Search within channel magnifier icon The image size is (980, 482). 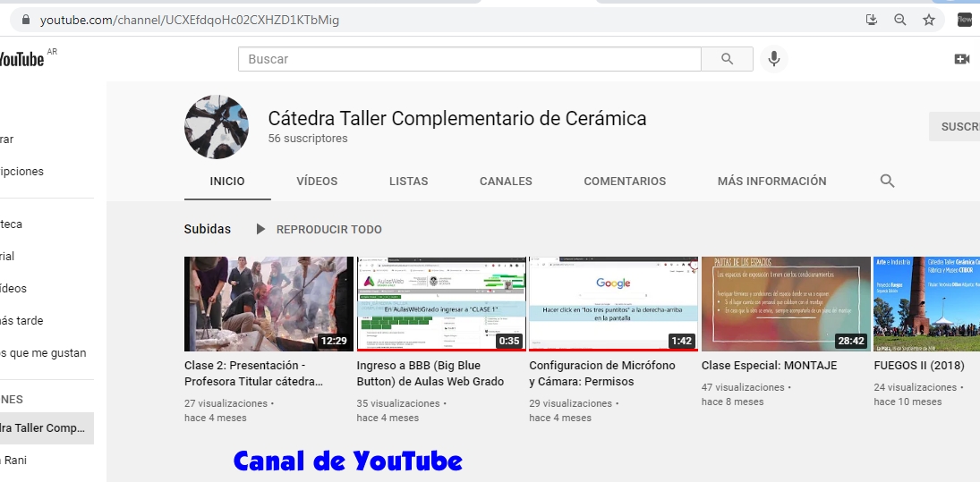[x=887, y=181]
